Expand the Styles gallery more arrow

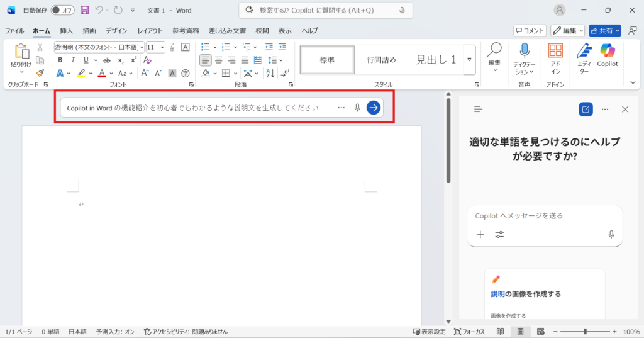pos(469,59)
